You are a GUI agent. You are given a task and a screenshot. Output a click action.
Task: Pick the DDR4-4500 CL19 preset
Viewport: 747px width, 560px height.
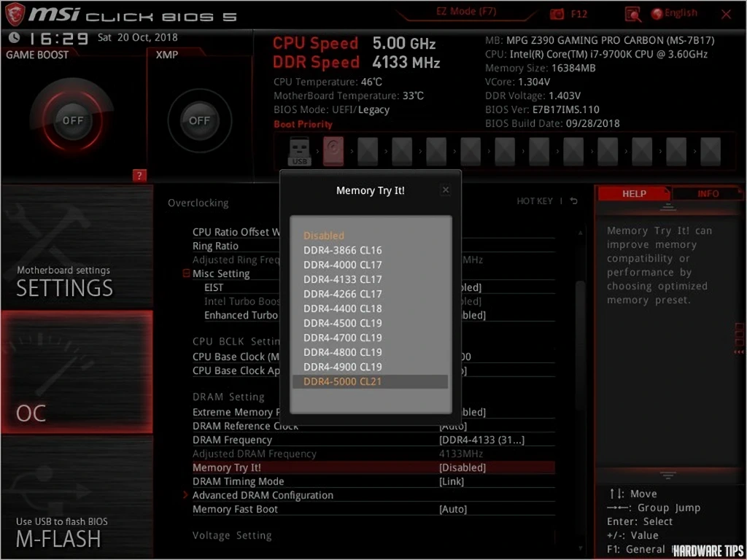(x=370, y=323)
